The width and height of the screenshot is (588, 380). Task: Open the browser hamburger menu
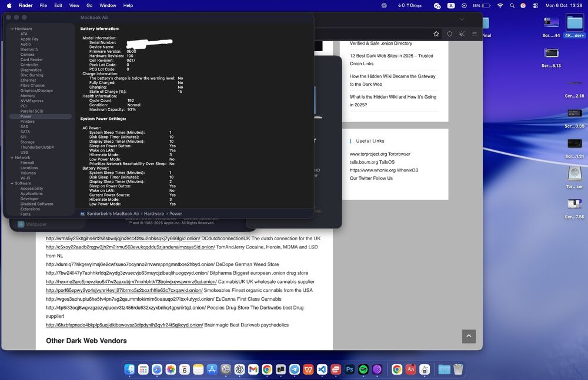[x=475, y=33]
